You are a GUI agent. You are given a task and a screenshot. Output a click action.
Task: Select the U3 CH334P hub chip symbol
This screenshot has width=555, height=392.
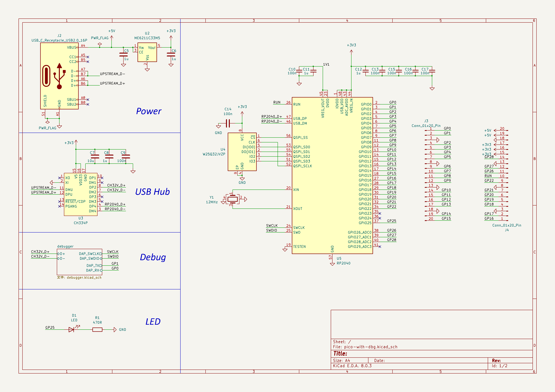pyautogui.click(x=81, y=194)
